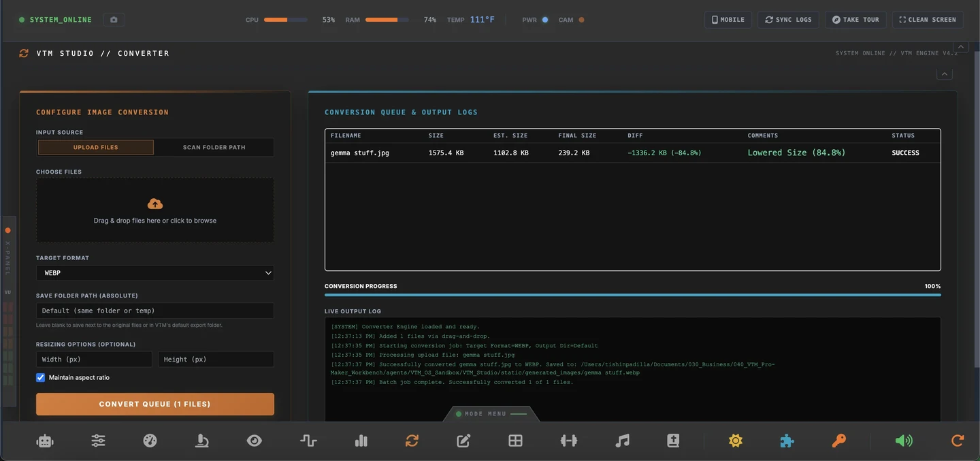Click the Lowered Size (84.8%) comment
This screenshot has height=461, width=980.
[x=796, y=153]
